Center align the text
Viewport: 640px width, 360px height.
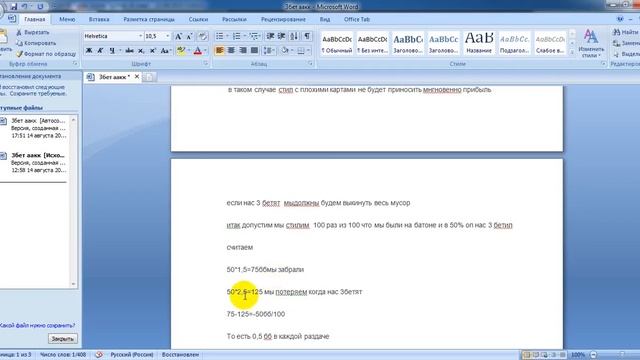pos(231,51)
